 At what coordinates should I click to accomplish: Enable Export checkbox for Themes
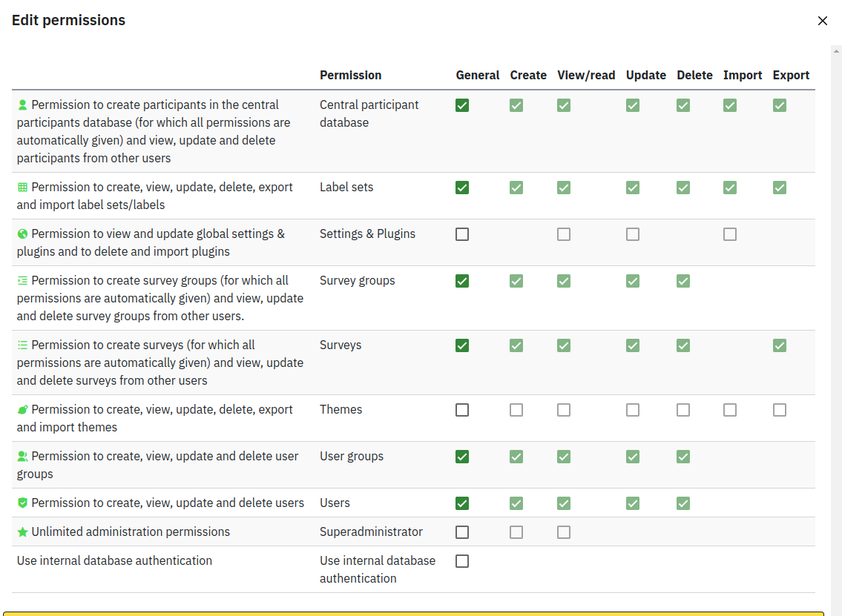tap(779, 410)
